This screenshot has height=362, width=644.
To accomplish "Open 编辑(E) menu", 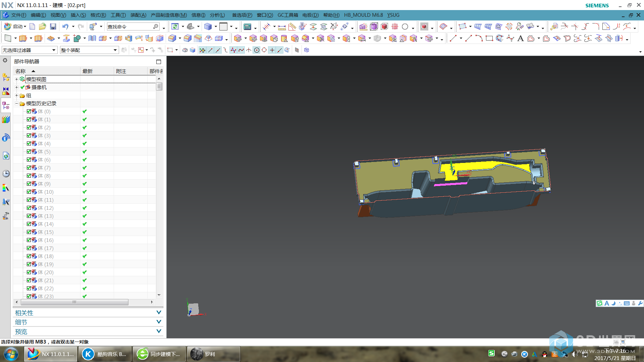I will click(x=38, y=15).
